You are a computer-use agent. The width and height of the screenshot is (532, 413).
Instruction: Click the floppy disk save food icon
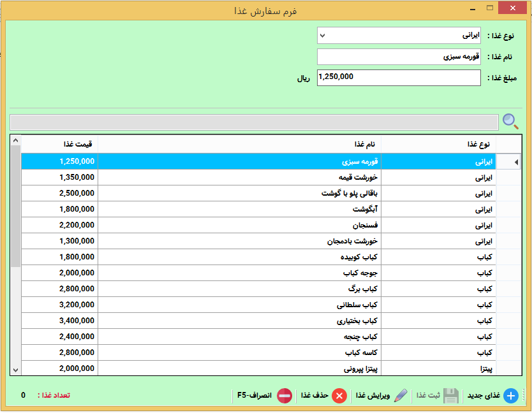pyautogui.click(x=451, y=396)
